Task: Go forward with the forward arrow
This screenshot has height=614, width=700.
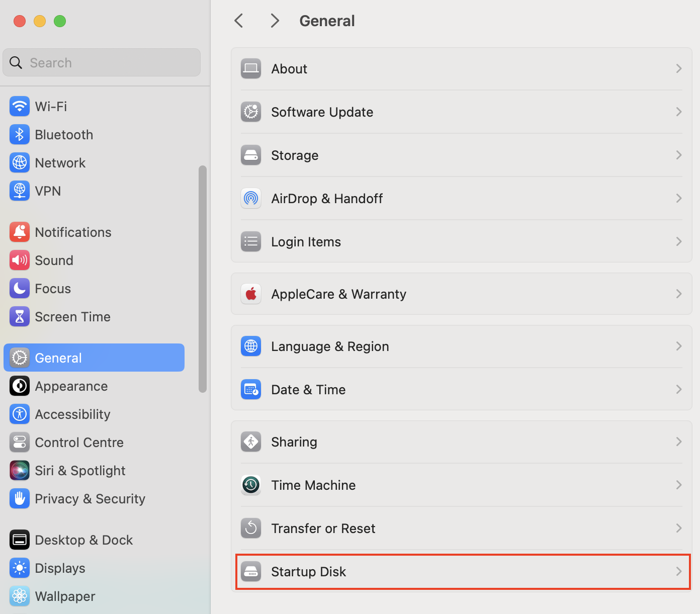Action: point(275,21)
